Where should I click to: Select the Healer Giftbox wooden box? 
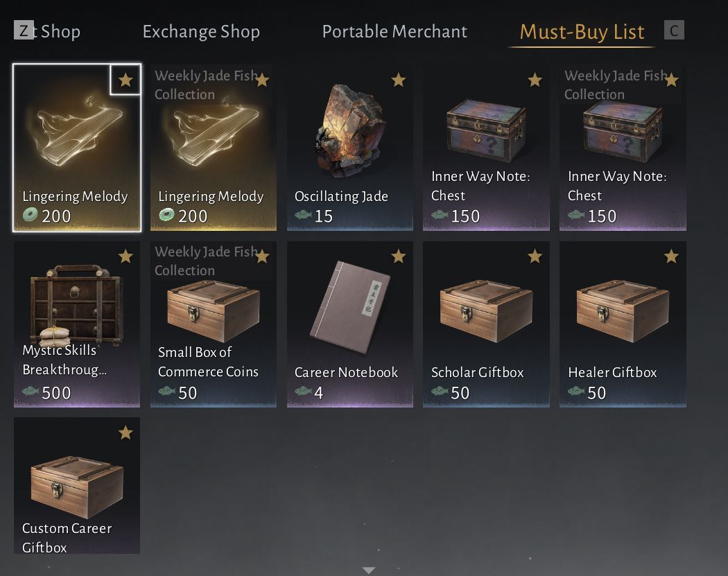pos(623,324)
